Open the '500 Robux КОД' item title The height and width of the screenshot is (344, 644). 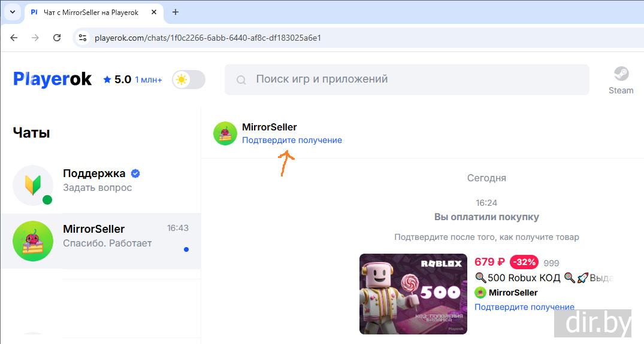544,278
